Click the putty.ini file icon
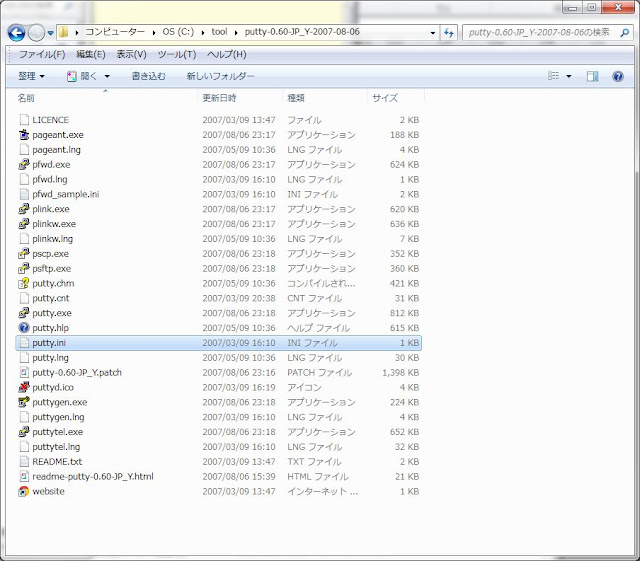The height and width of the screenshot is (561, 640). (x=24, y=343)
